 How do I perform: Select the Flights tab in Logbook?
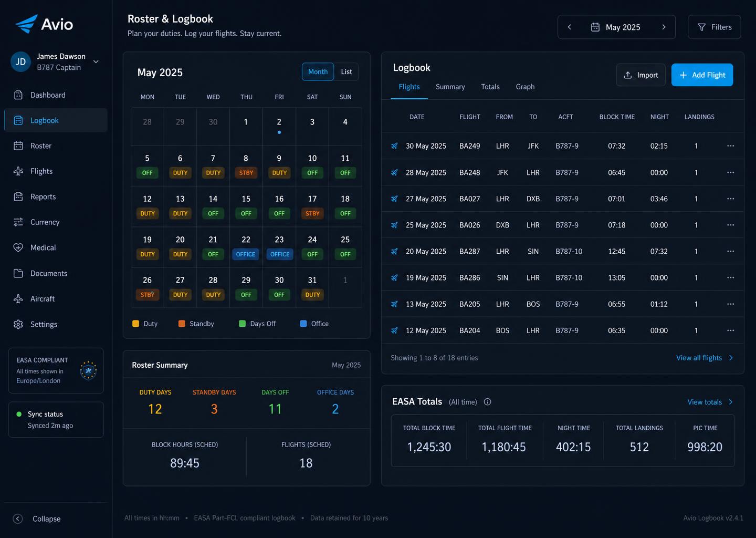pyautogui.click(x=409, y=87)
